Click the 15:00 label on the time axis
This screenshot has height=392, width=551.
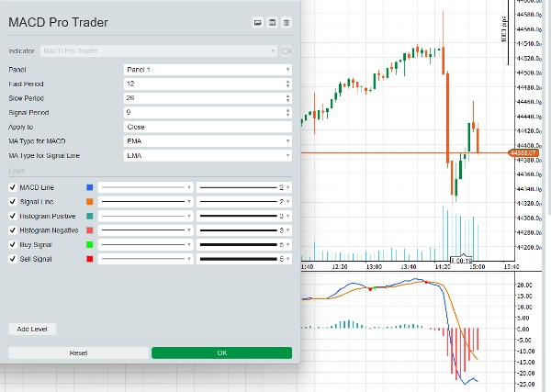[478, 267]
